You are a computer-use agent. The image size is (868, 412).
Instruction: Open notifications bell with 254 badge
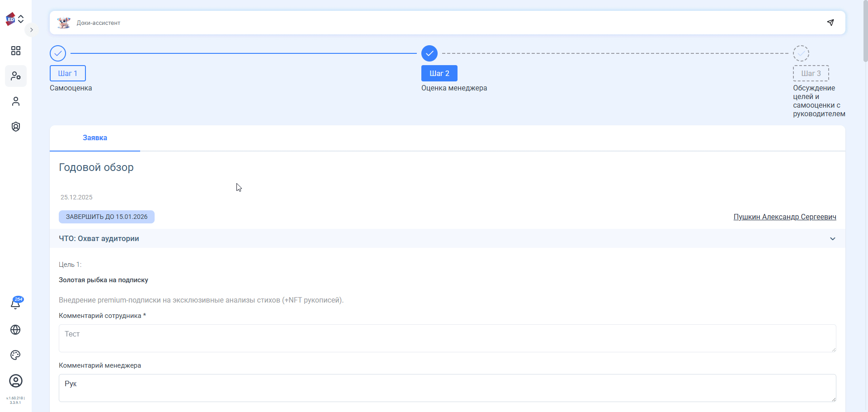tap(15, 304)
